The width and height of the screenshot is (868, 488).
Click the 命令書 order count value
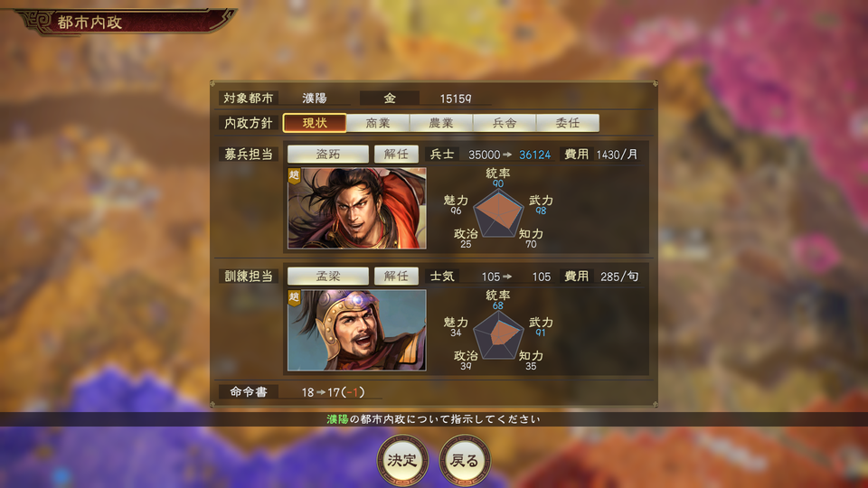point(334,392)
